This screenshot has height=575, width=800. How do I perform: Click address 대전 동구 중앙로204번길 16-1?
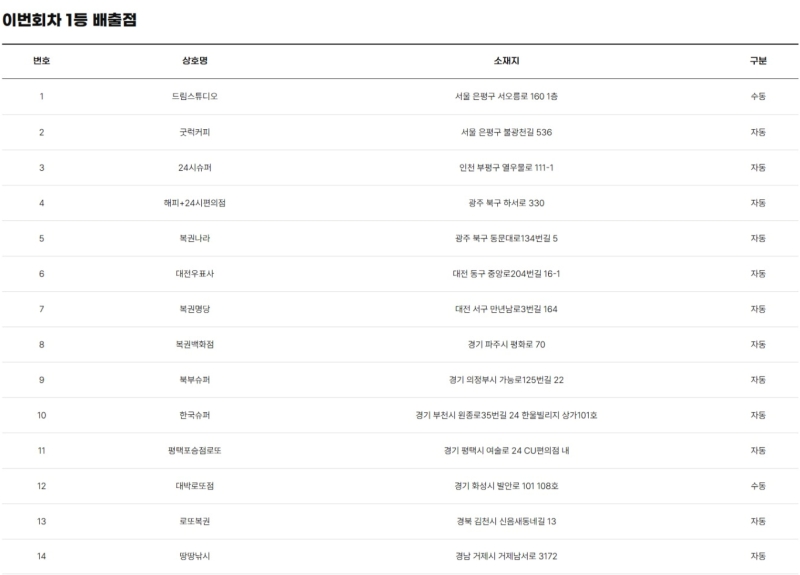pos(506,273)
